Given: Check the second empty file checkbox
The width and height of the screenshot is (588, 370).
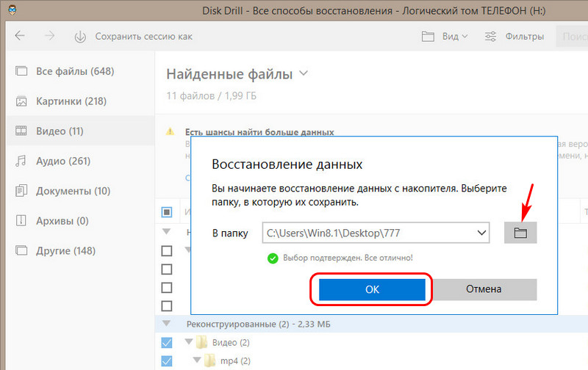Looking at the screenshot, I should pyautogui.click(x=167, y=269).
